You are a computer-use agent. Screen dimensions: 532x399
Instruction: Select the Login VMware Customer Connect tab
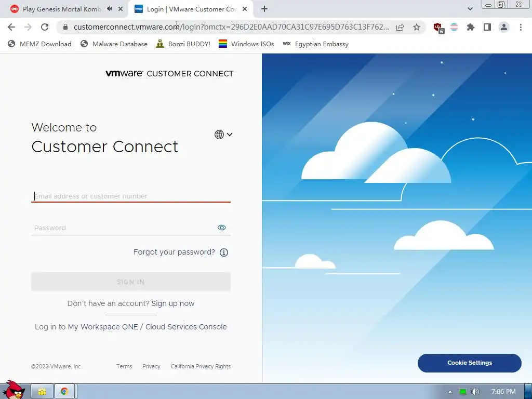coord(191,9)
